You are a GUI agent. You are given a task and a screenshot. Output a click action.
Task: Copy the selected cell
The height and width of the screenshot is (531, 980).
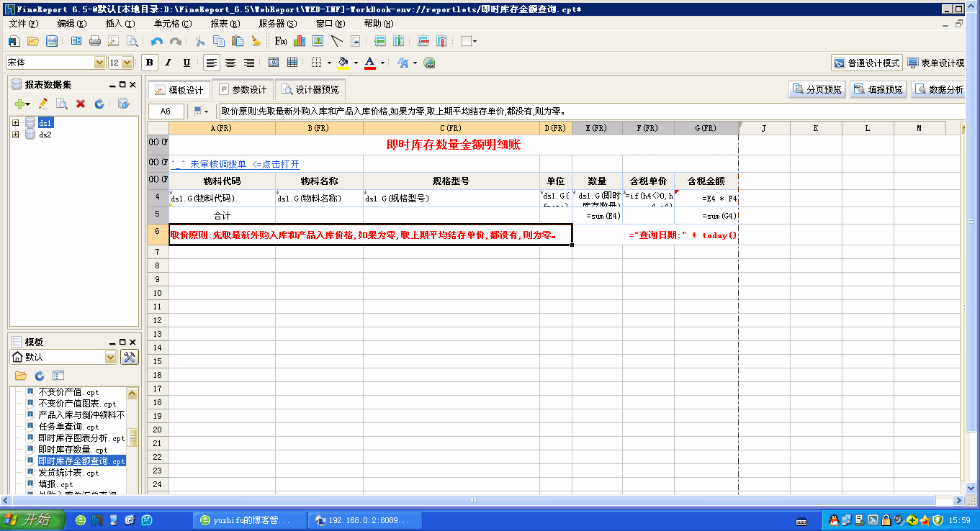click(219, 41)
